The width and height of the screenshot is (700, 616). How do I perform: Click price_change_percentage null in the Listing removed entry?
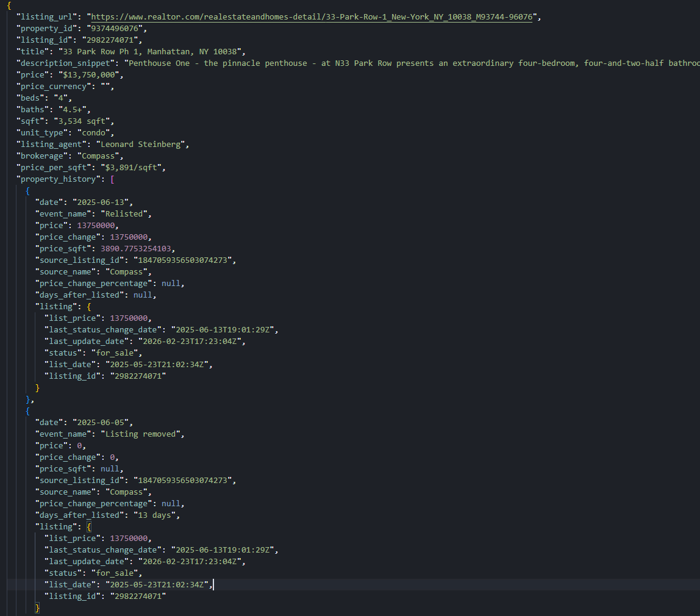[x=110, y=504]
